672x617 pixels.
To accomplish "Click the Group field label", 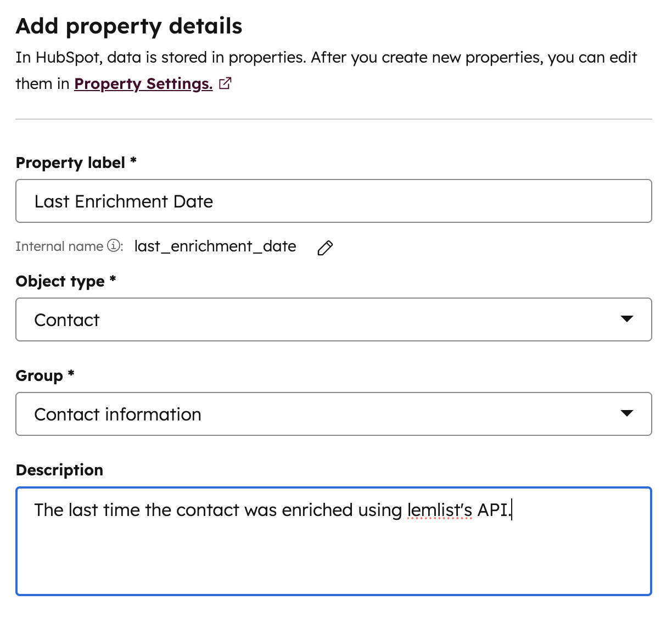I will [44, 375].
